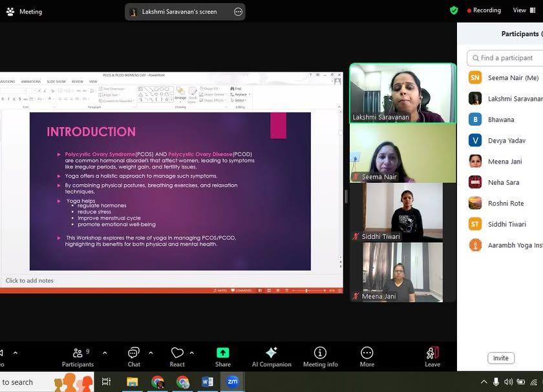Click the green encryption shield icon

454,10
